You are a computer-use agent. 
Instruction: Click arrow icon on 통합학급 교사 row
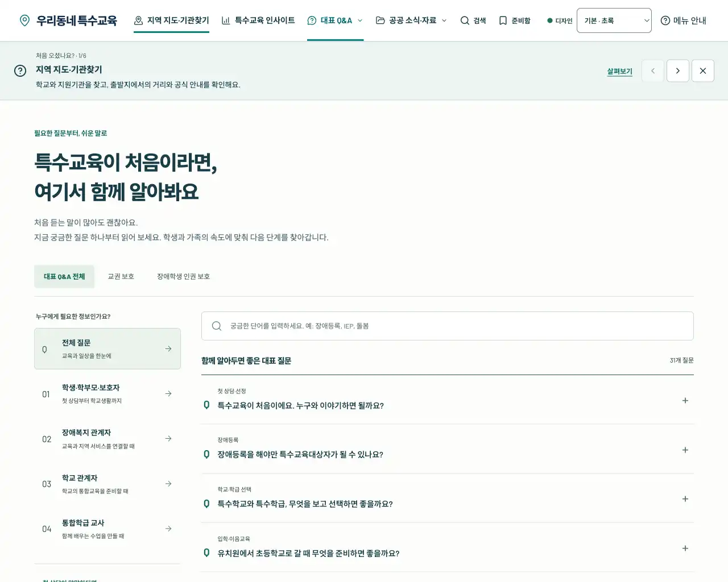(168, 529)
